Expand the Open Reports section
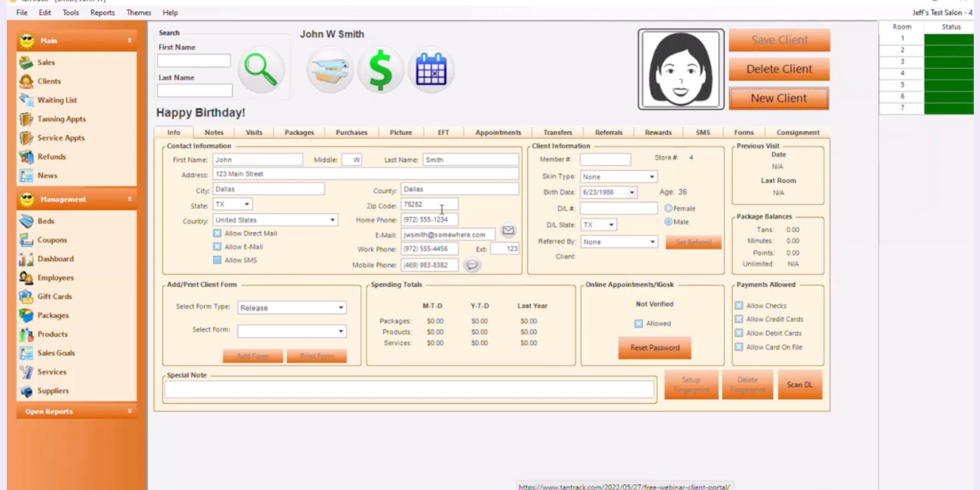Screen dimensions: 980x490 [x=130, y=411]
